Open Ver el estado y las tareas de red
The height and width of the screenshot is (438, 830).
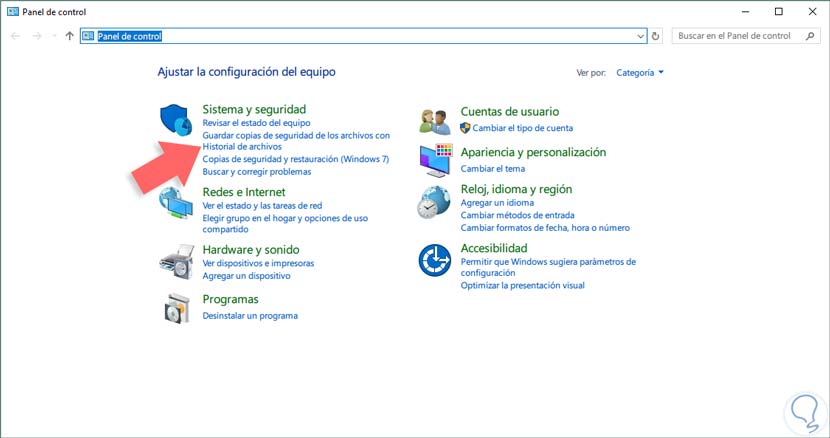click(262, 205)
